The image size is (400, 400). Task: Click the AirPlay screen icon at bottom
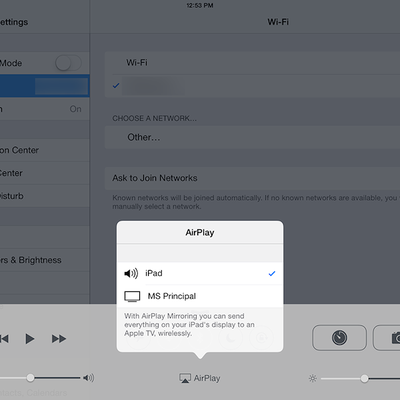185,378
